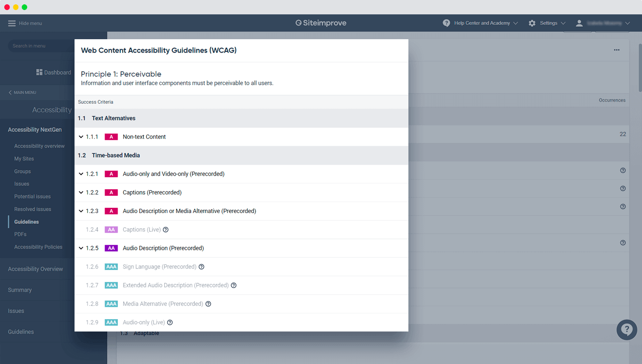Open Potential issues in sidebar
The width and height of the screenshot is (642, 364).
32,197
